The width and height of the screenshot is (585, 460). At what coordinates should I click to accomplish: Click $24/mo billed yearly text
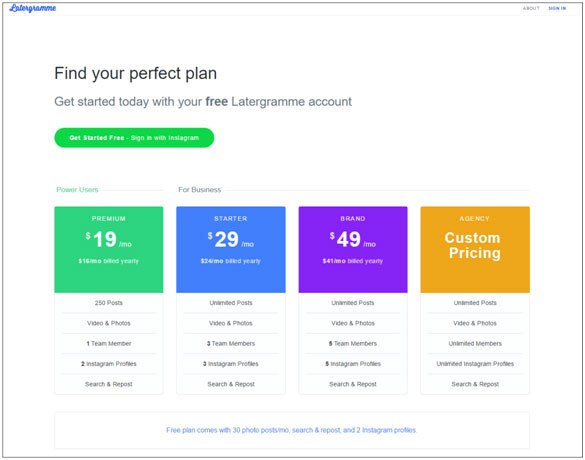click(x=231, y=261)
